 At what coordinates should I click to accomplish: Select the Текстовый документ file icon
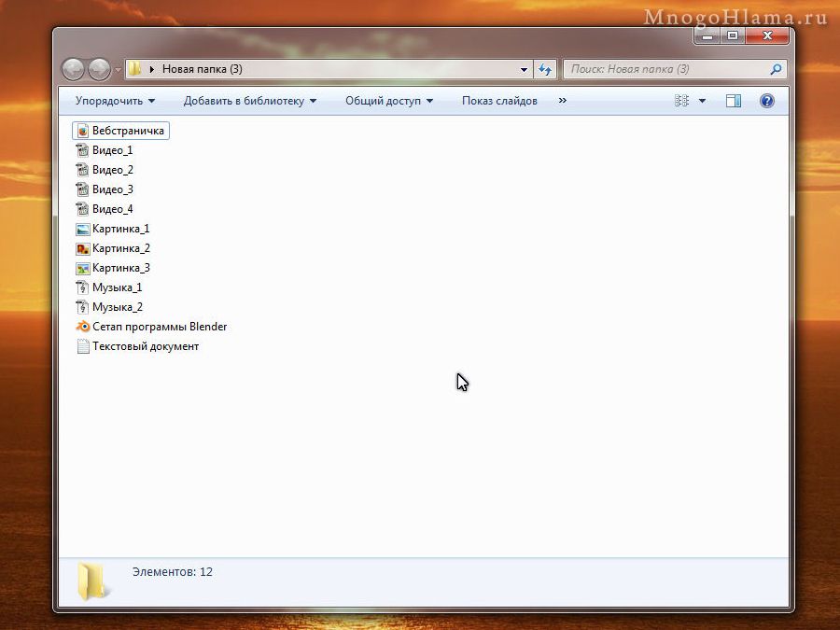pyautogui.click(x=82, y=346)
